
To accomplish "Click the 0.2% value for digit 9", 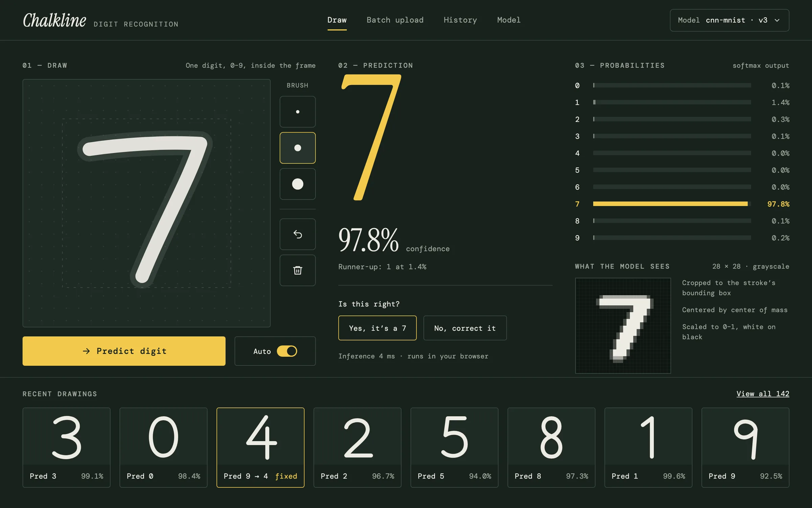I will (x=780, y=238).
